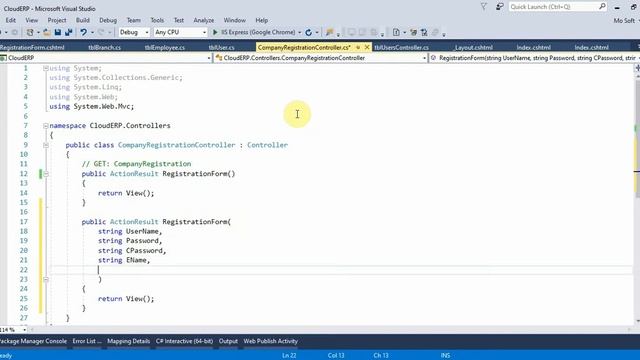Collapse the using directives block at line 1

point(46,68)
